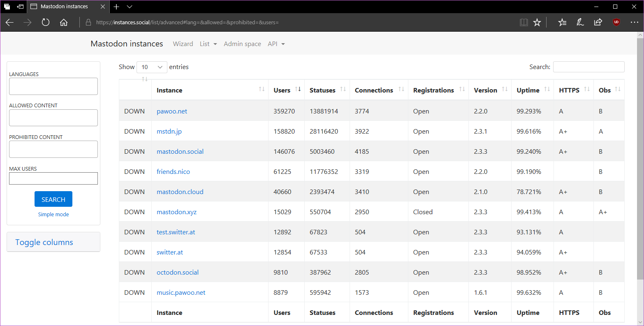Viewport: 644px width, 326px height.
Task: Click the add notes pen icon
Action: click(580, 23)
